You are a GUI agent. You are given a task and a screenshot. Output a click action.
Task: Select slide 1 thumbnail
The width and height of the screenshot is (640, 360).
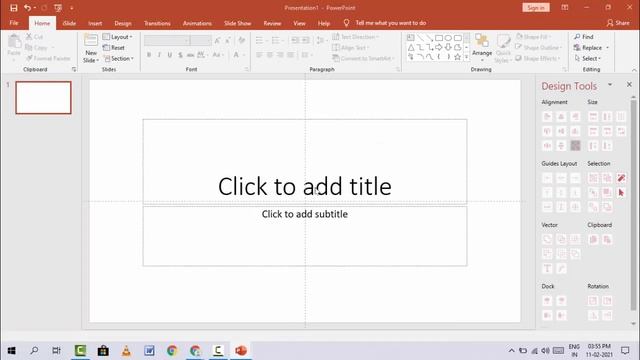(43, 97)
